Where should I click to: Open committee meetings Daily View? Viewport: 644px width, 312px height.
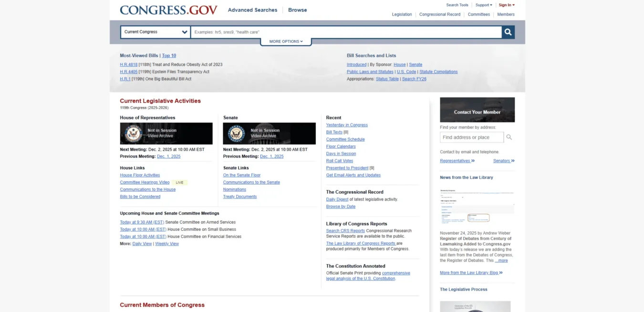pyautogui.click(x=142, y=244)
